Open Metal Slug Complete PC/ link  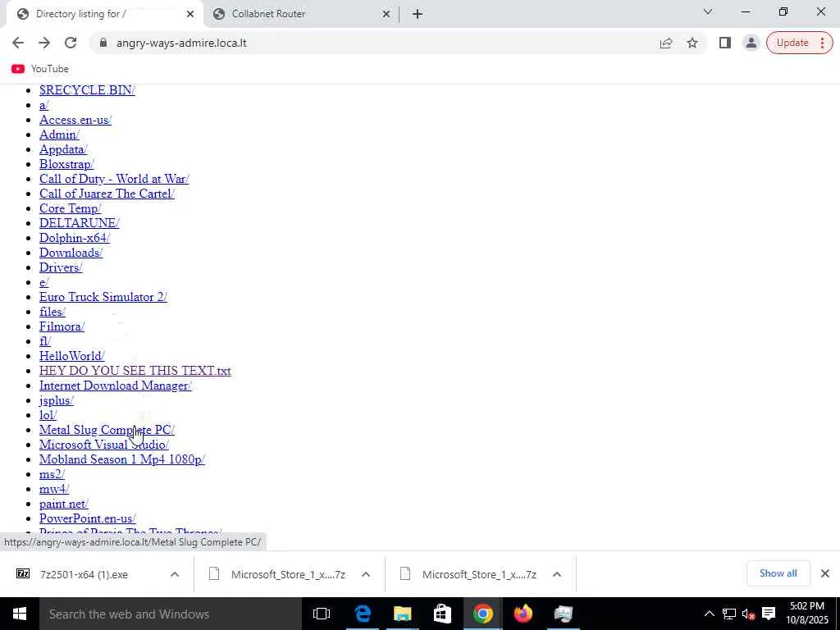click(107, 430)
